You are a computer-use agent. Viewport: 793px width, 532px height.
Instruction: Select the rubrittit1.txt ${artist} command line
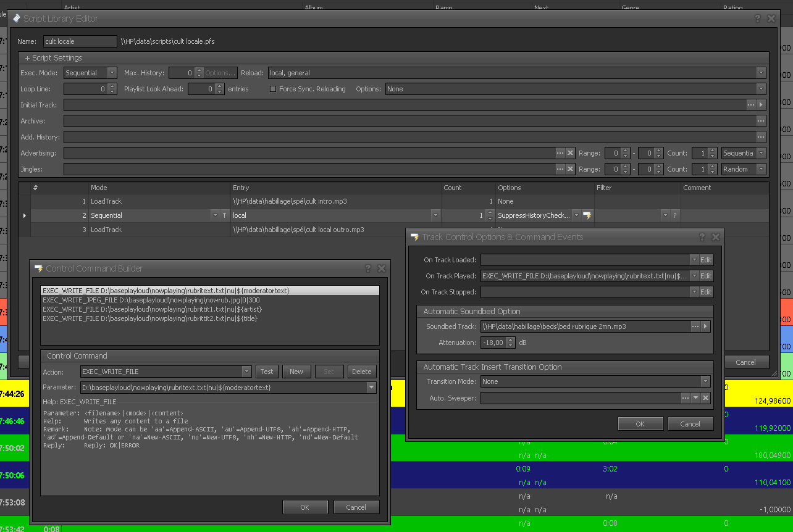tap(210, 309)
